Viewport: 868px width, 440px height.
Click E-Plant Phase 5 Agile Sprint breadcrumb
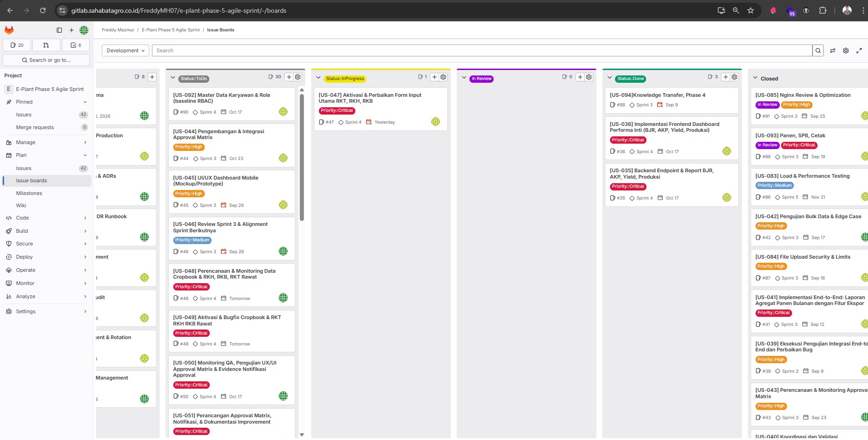click(171, 30)
